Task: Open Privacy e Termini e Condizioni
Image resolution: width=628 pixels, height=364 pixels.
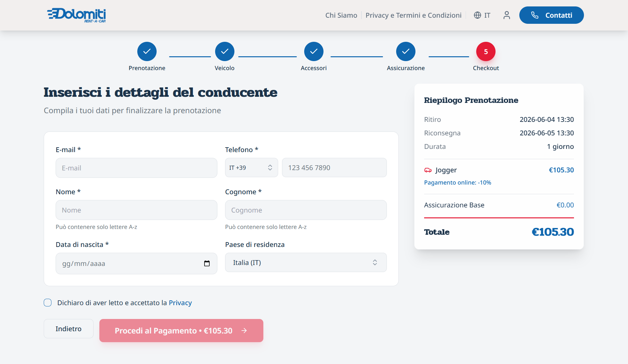Action: (x=414, y=15)
